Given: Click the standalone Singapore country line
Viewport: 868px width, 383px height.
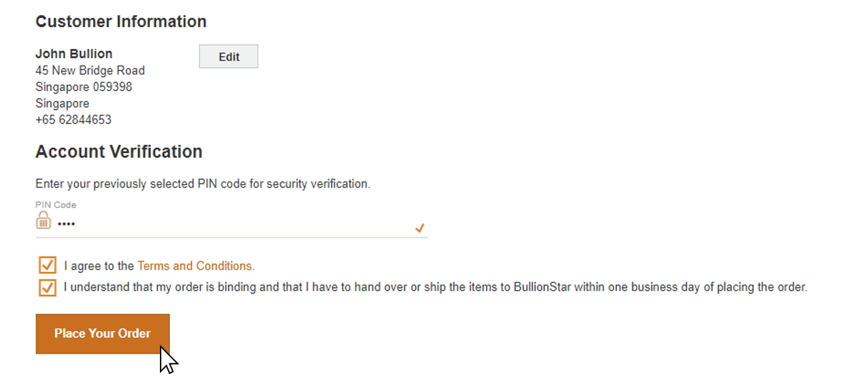Looking at the screenshot, I should pos(63,103).
